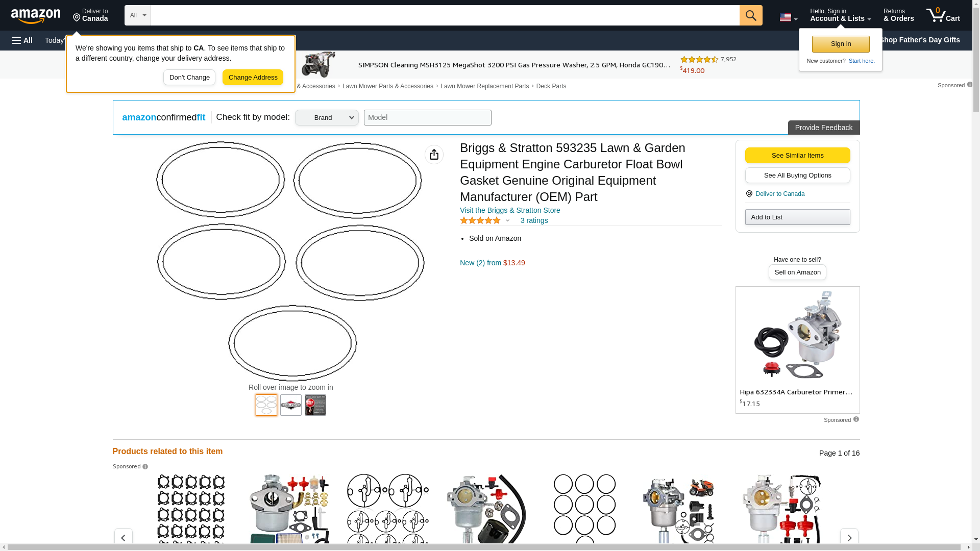Click the yellow Sign in button
The height and width of the screenshot is (551, 980).
841,44
